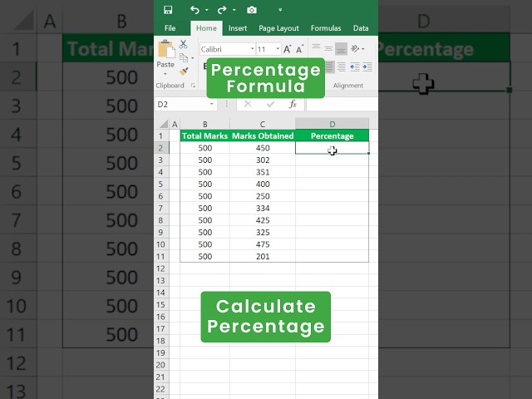
Task: Click the Cancel X in formula bar
Action: pos(248,104)
